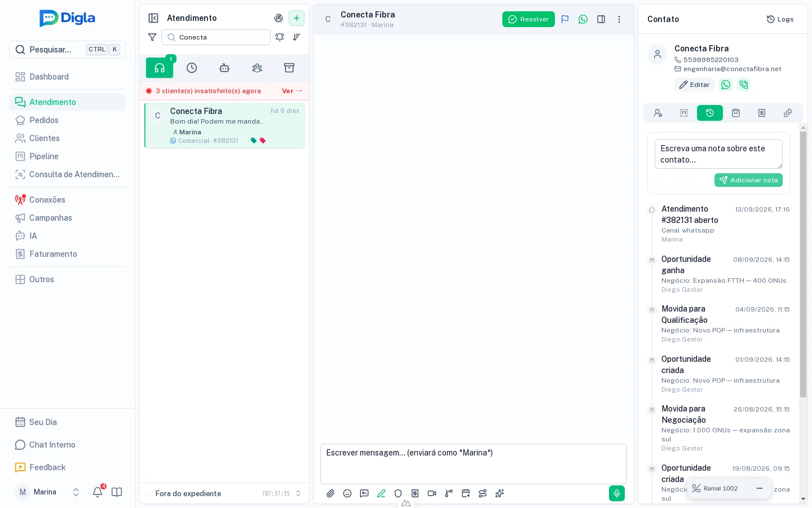This screenshot has width=812, height=508.
Task: Open WhatsApp icon in conversation header
Action: (583, 19)
